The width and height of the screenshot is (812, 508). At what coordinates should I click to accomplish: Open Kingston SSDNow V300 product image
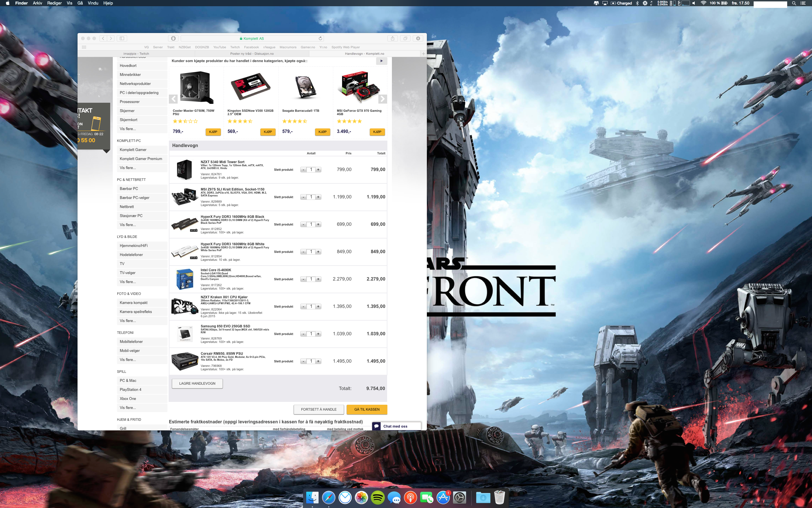point(251,87)
